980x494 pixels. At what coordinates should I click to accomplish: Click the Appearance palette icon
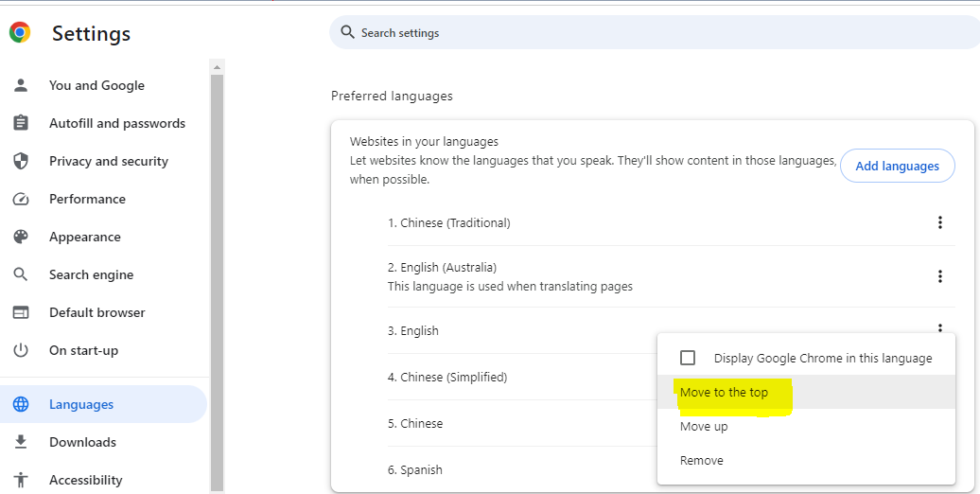pos(21,237)
